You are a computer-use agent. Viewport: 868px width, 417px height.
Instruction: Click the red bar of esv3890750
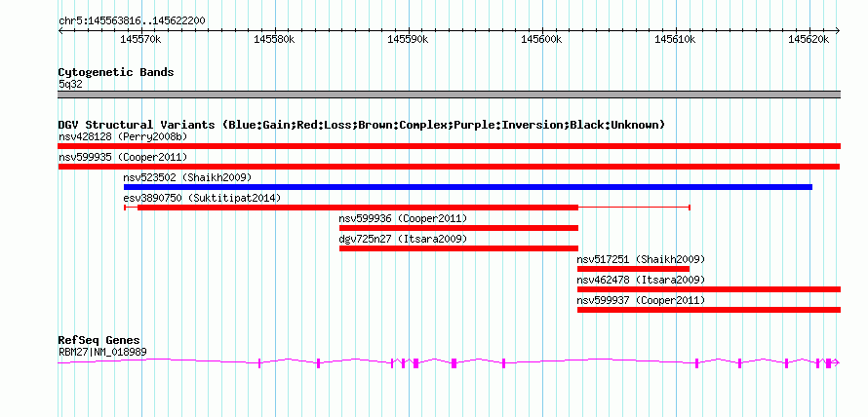(358, 208)
